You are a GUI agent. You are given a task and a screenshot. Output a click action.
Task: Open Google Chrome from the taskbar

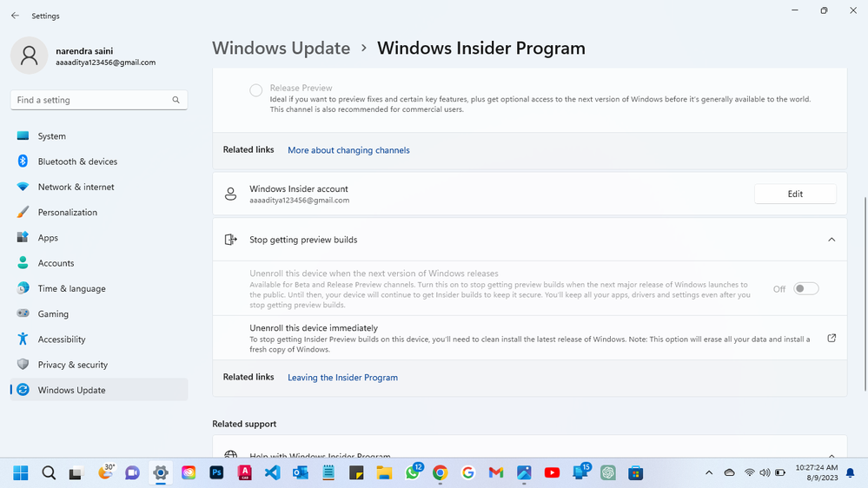pyautogui.click(x=441, y=473)
